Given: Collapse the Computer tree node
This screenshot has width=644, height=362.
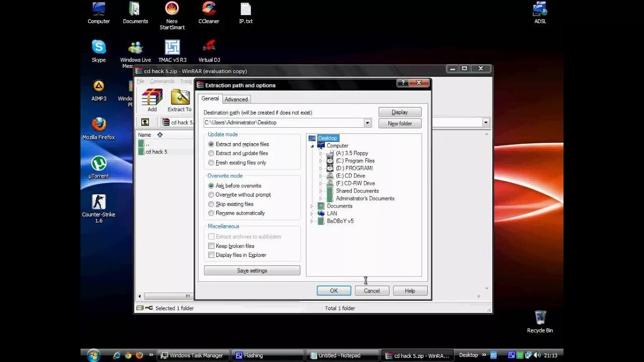Looking at the screenshot, I should pyautogui.click(x=312, y=146).
